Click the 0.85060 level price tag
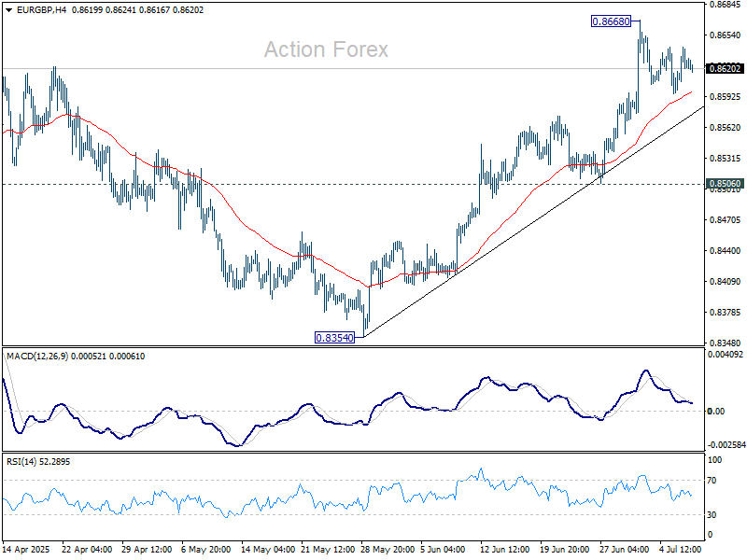This screenshot has height=560, width=747. (x=725, y=184)
